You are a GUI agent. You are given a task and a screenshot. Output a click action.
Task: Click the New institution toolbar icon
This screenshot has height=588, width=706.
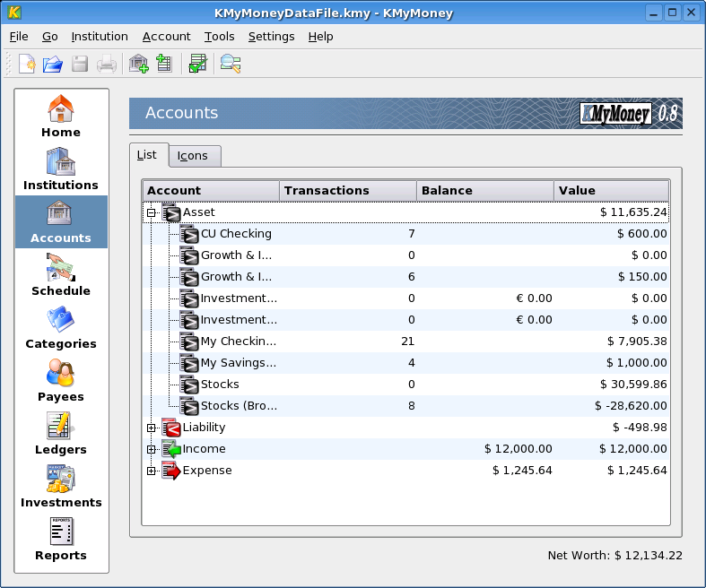click(x=138, y=64)
